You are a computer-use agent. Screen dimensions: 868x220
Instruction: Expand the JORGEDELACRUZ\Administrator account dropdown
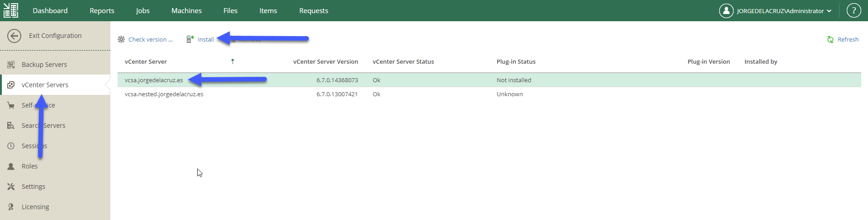pos(784,11)
